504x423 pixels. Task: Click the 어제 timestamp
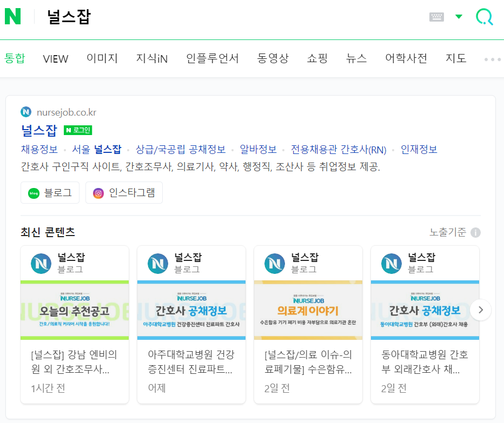[156, 388]
